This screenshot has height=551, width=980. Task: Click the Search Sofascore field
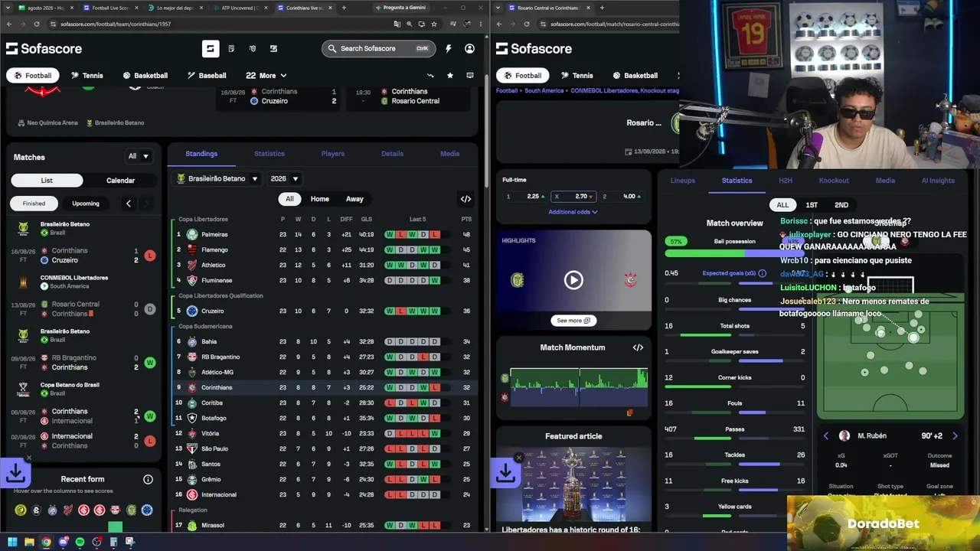point(378,48)
